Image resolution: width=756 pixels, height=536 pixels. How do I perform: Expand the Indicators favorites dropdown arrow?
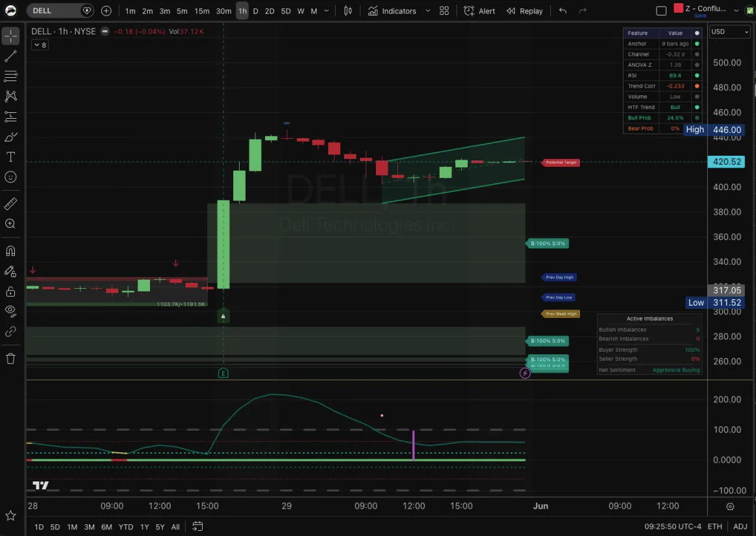[x=427, y=10]
